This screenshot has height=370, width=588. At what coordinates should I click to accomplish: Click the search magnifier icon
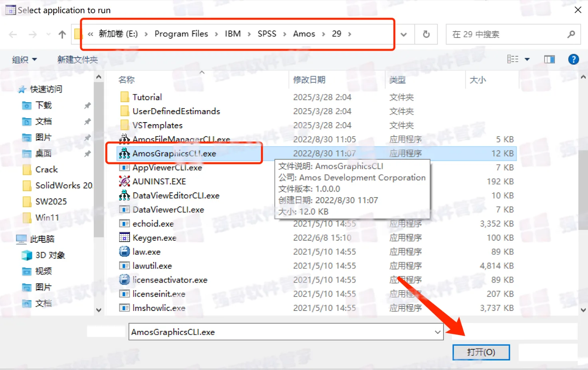coord(571,34)
